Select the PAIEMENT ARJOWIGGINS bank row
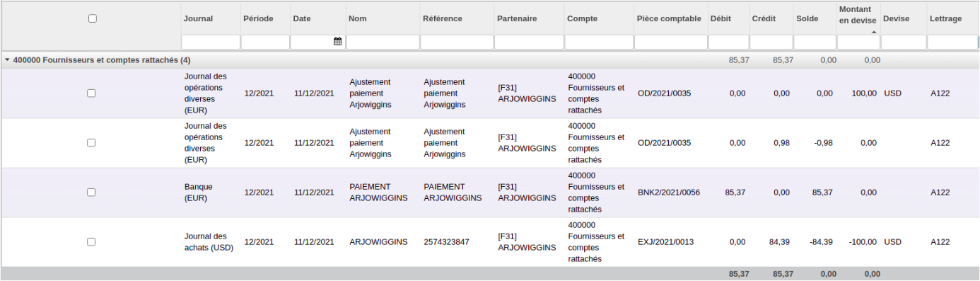 490,193
